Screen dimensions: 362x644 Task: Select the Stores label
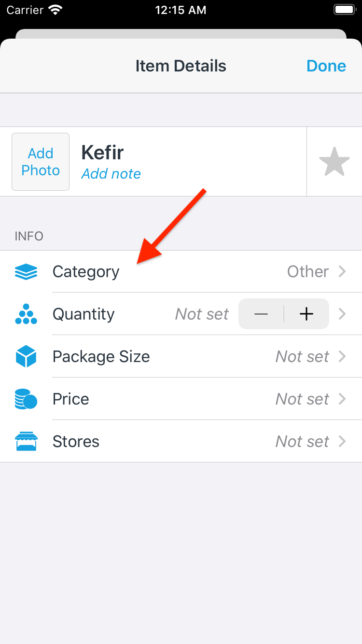[x=76, y=442]
